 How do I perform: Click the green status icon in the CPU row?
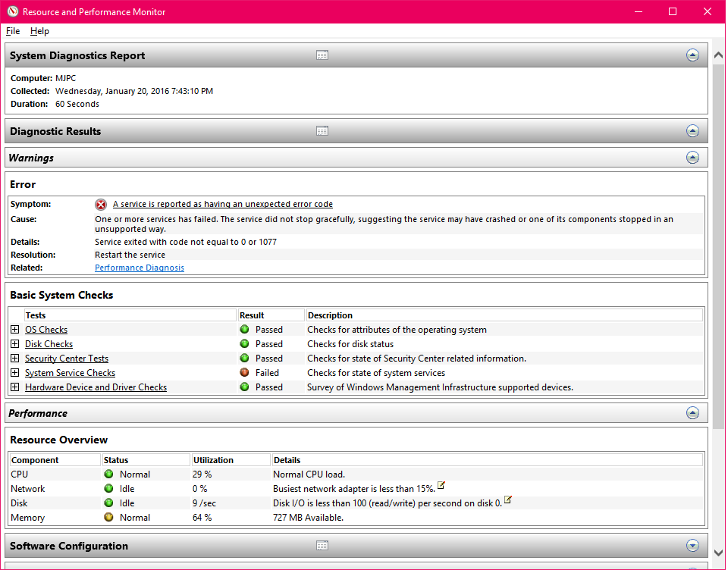(x=108, y=474)
